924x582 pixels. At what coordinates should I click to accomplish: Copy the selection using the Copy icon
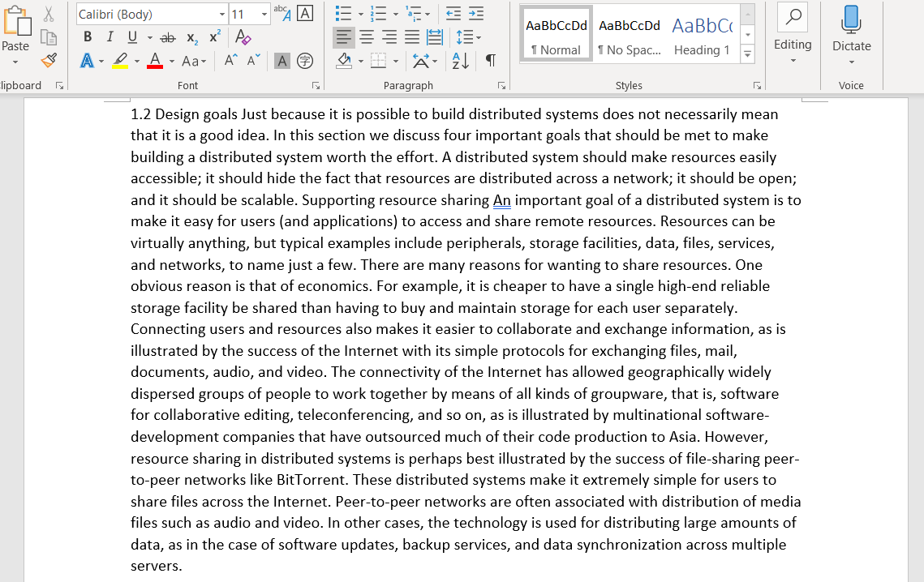(x=49, y=38)
